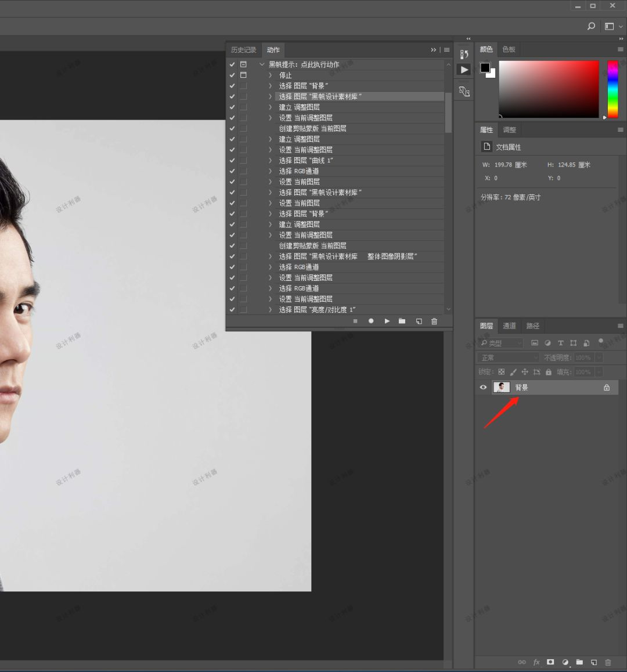Screen dimensions: 627x672
Task: Hide the 背景 layer with the eye
Action: click(x=483, y=388)
